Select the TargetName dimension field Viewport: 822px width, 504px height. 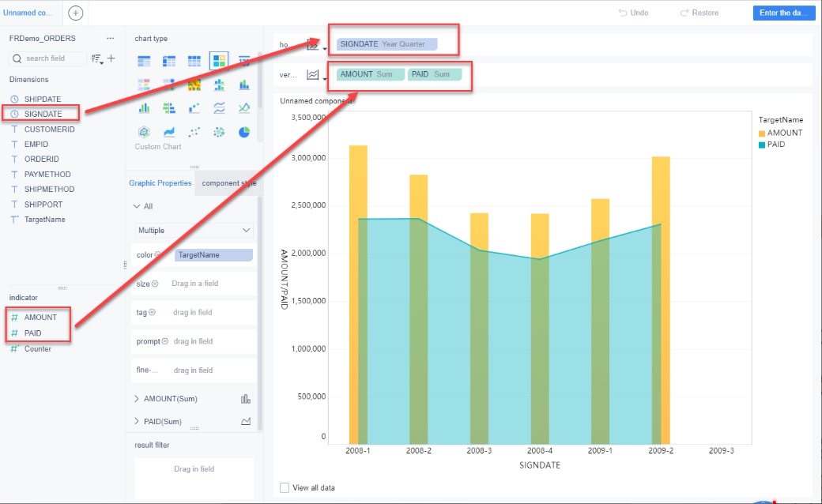point(44,220)
